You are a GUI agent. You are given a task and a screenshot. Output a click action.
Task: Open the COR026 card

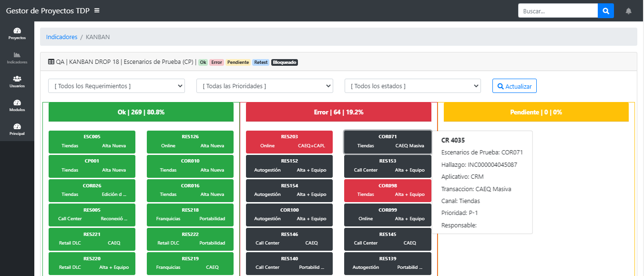click(92, 190)
